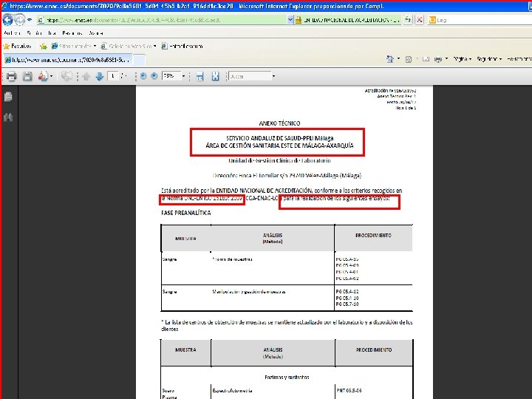The image size is (532, 399).
Task: Open the Herramientas command bar menu
Action: tap(519, 59)
